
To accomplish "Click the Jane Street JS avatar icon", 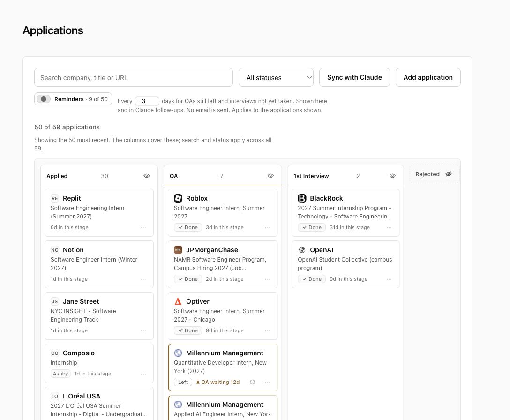I will (55, 301).
